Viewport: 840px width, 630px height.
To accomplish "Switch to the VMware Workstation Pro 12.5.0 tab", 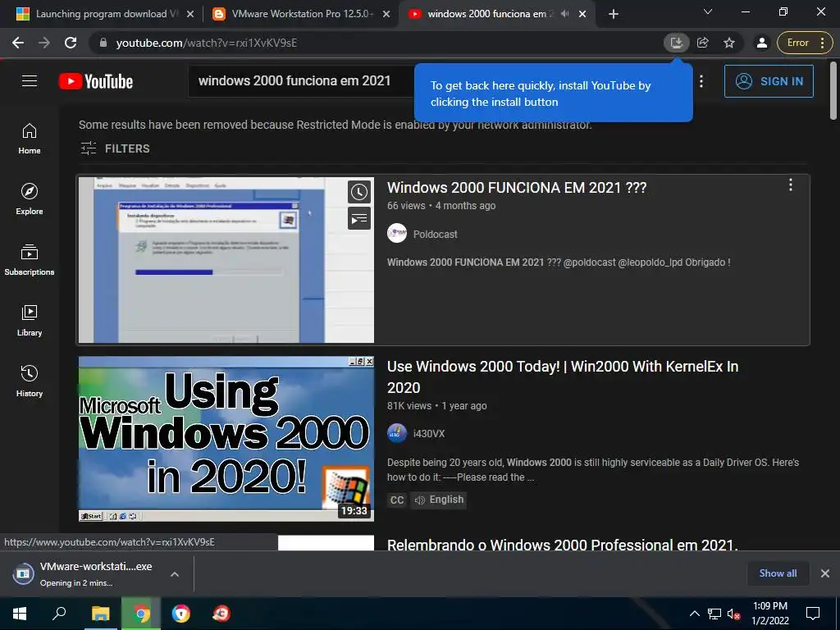I will pos(301,14).
